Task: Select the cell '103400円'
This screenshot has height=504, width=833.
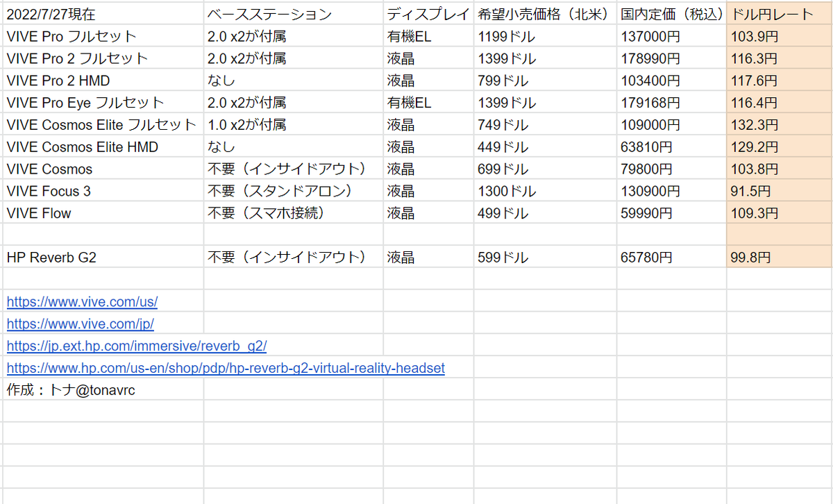Action: 672,81
